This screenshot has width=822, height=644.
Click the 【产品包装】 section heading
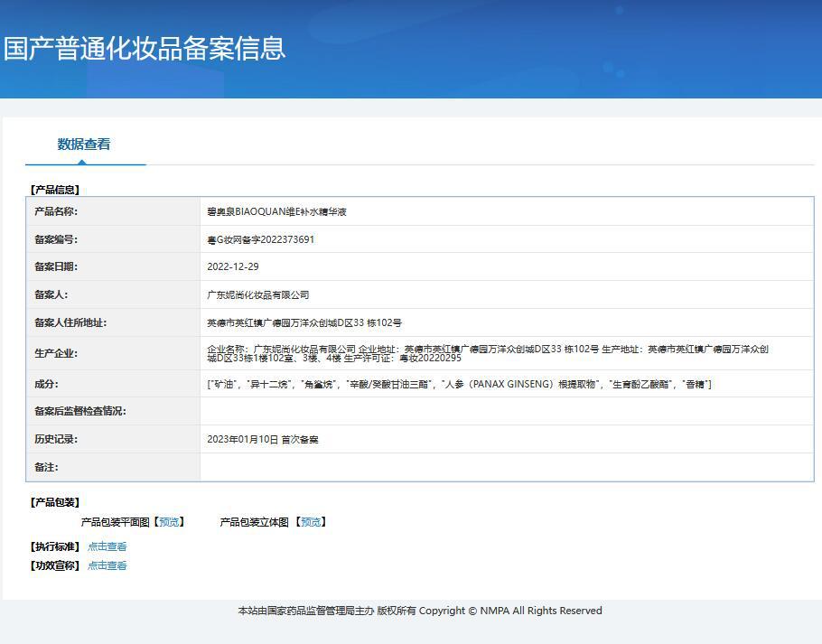(x=52, y=501)
